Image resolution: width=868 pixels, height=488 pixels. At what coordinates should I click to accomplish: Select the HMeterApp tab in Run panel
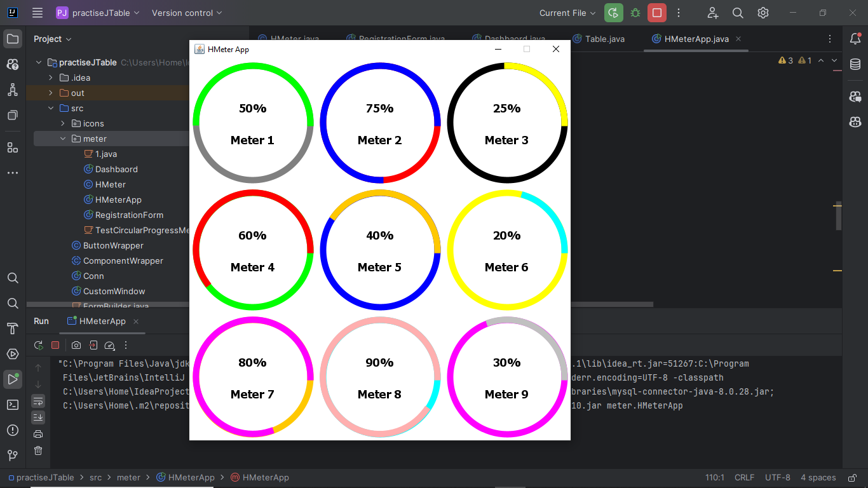102,322
